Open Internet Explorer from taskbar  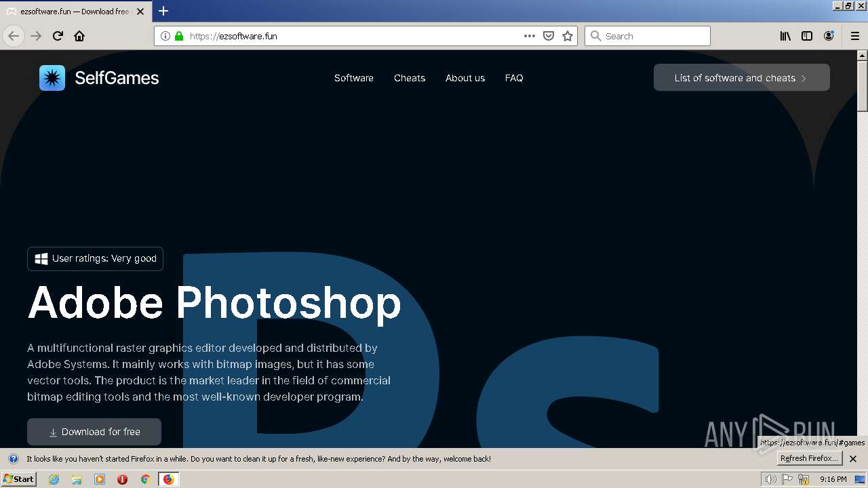pyautogui.click(x=54, y=479)
